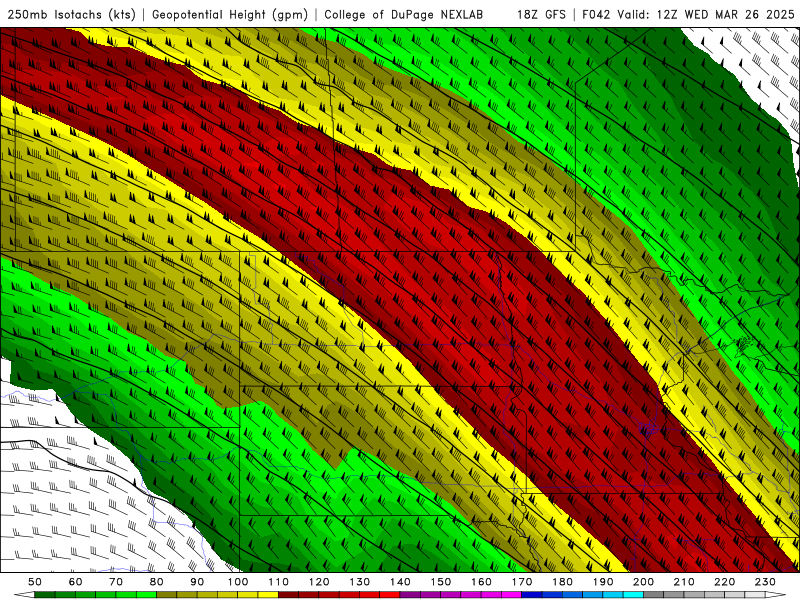The width and height of the screenshot is (800, 600).
Task: Pick the dark gray swatch starting at 200
Action: [654, 595]
